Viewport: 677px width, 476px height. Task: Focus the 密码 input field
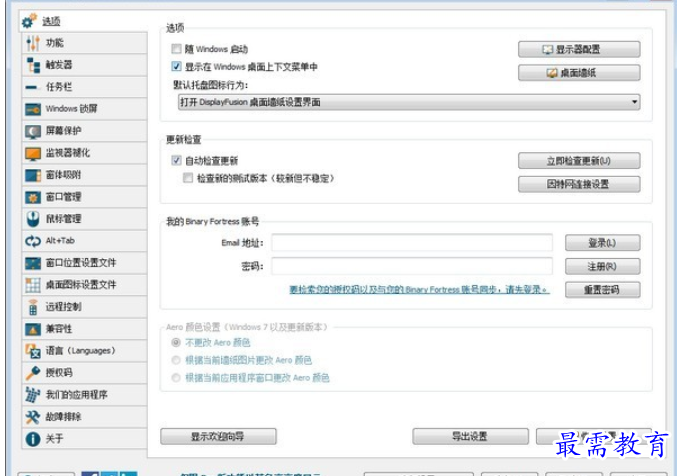412,266
